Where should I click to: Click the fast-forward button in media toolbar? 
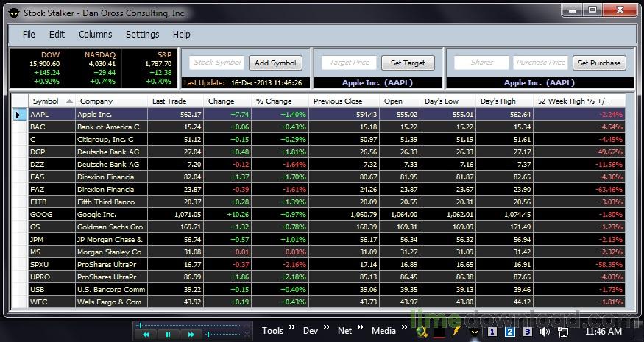click(x=191, y=335)
